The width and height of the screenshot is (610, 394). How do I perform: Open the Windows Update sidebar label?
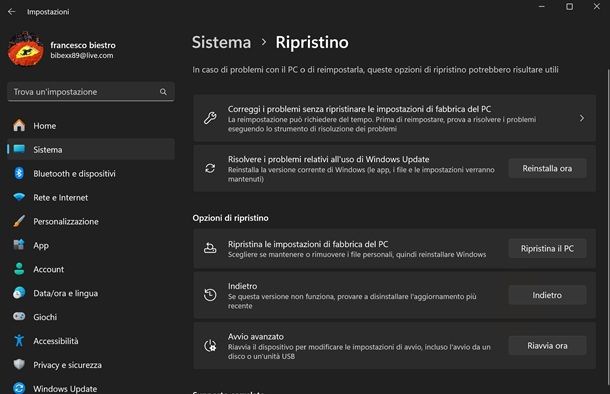[x=65, y=389]
